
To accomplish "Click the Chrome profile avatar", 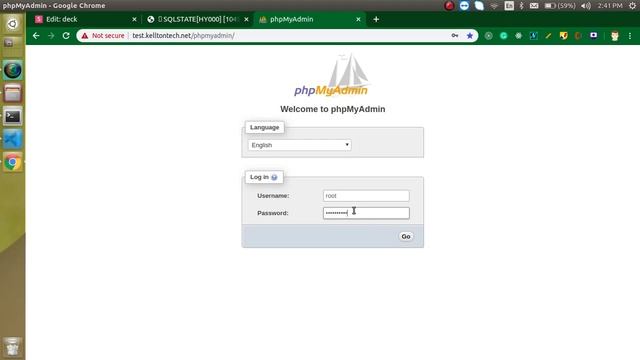I will pyautogui.click(x=615, y=36).
